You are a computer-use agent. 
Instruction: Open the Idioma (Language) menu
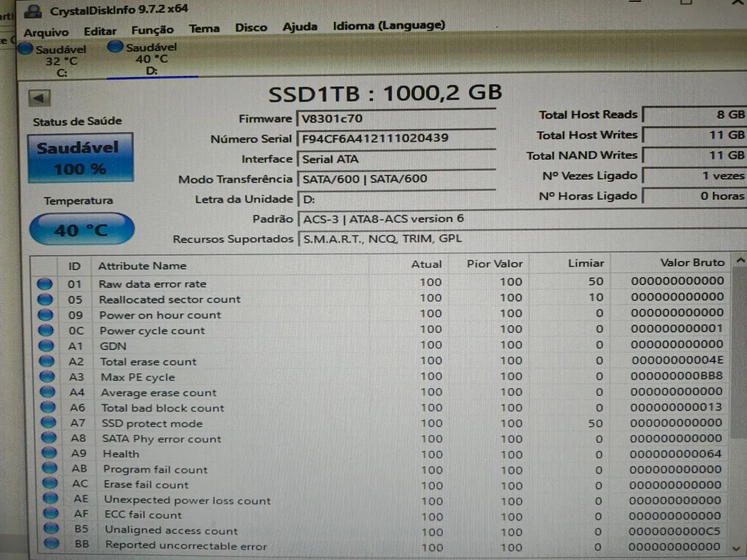[x=389, y=25]
